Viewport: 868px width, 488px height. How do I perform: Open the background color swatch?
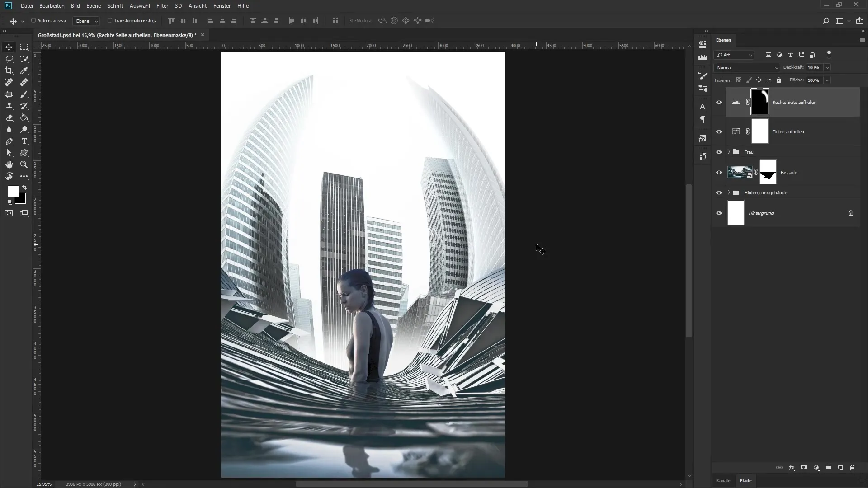pyautogui.click(x=21, y=199)
